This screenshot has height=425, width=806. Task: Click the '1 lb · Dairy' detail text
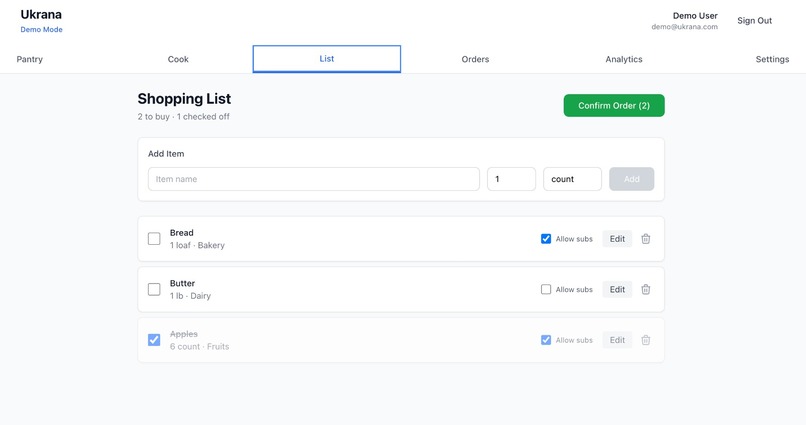[x=190, y=296]
